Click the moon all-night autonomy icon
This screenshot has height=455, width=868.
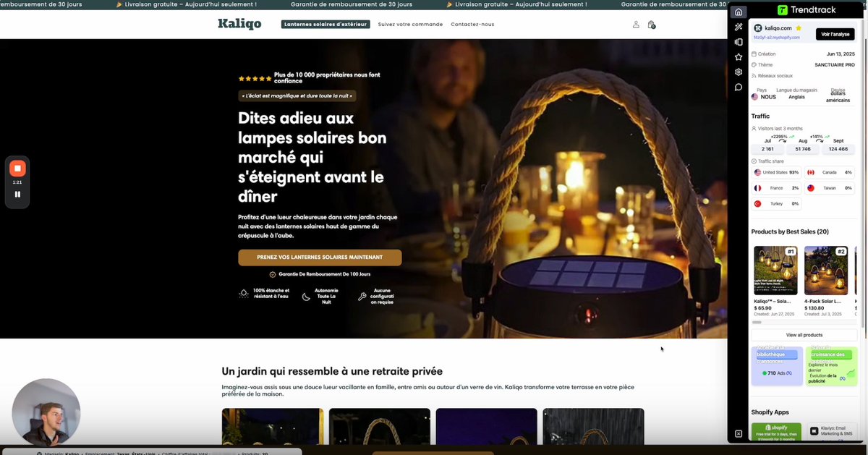click(306, 296)
